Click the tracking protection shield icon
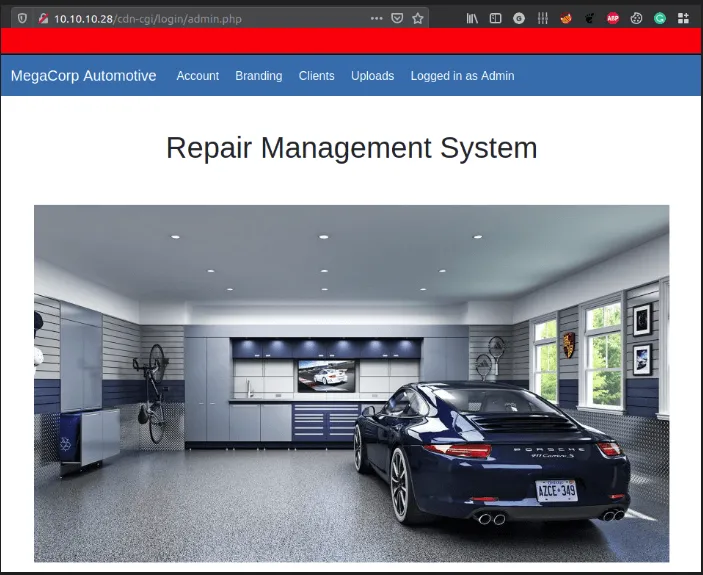 (23, 18)
